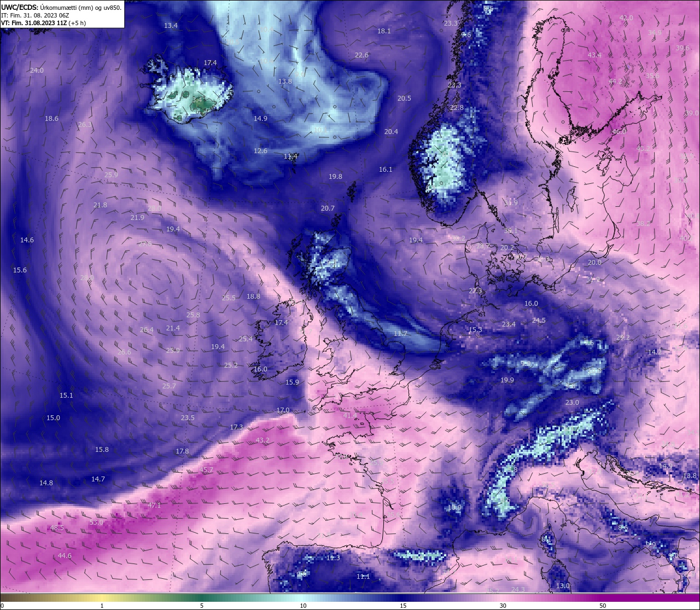The image size is (700, 610).
Task: Click the 20.5 value on the map
Action: (404, 98)
